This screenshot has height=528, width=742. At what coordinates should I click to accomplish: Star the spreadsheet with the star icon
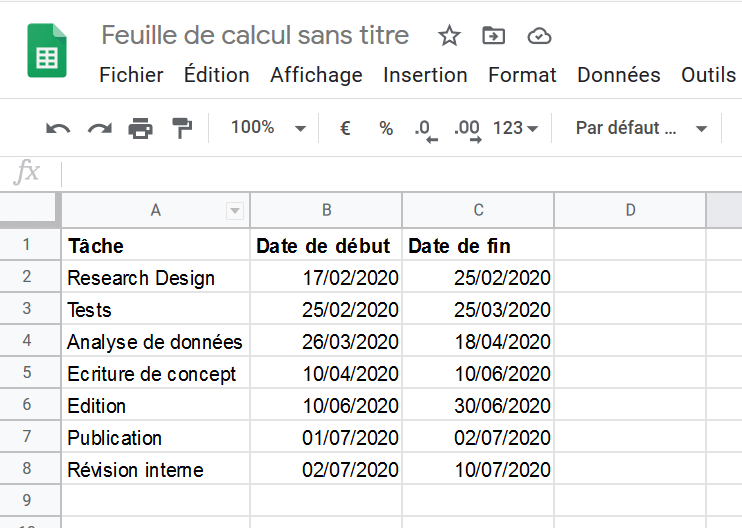tap(449, 36)
